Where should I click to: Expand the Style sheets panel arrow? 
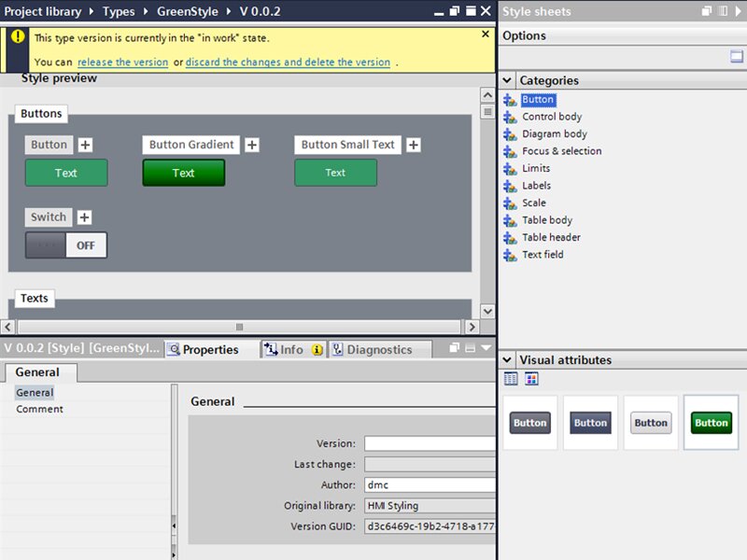(x=739, y=11)
